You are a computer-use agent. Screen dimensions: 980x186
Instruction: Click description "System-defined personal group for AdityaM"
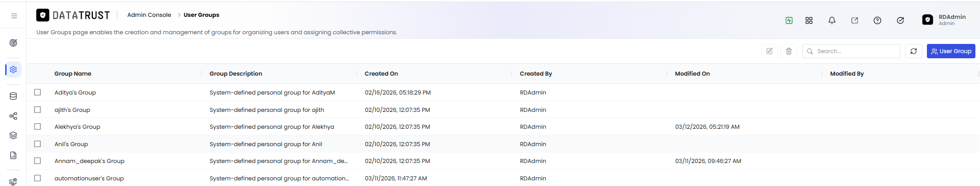point(272,92)
